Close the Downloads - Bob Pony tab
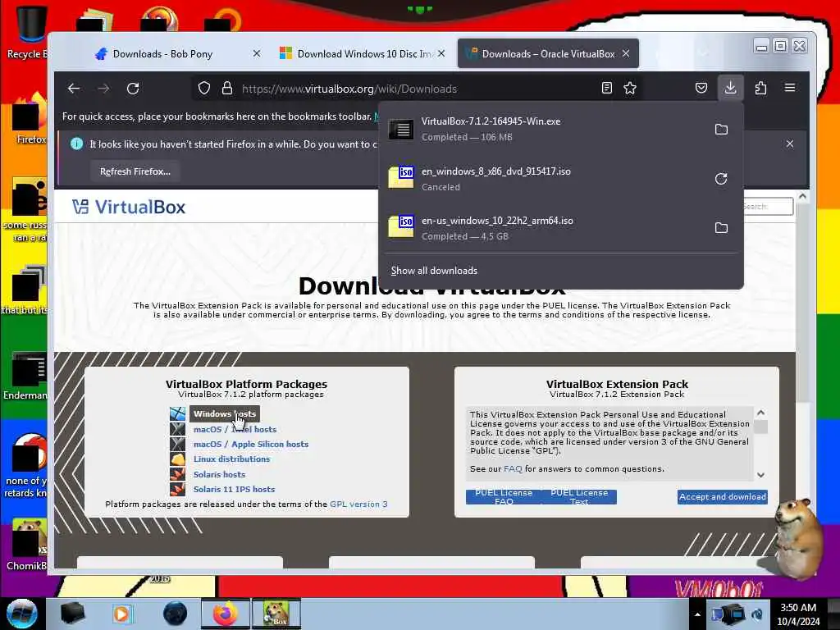The height and width of the screenshot is (630, 840). (257, 53)
